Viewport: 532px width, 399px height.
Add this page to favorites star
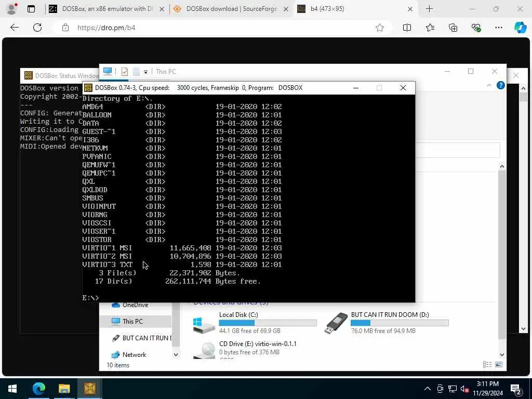click(x=380, y=28)
